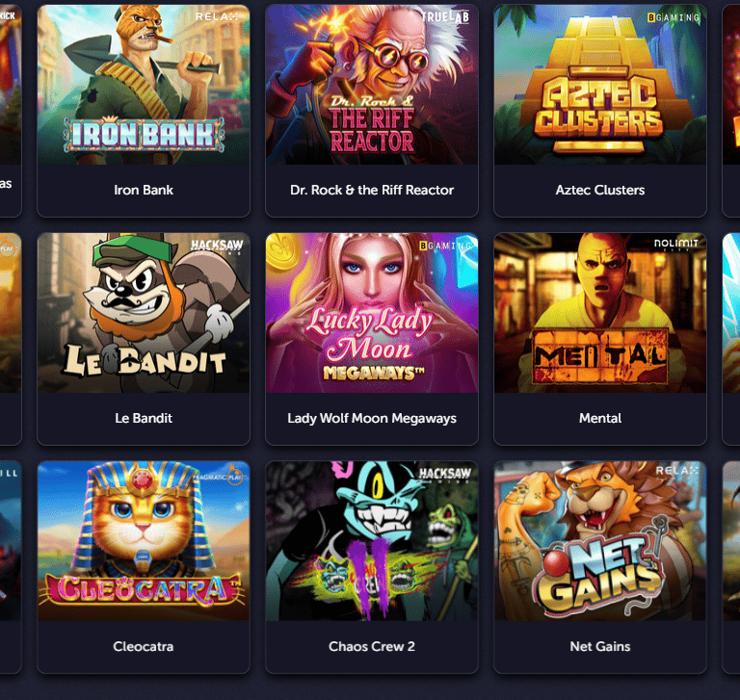Click the Lady Wolf Moon Megaways title
This screenshot has height=700, width=740.
[372, 419]
